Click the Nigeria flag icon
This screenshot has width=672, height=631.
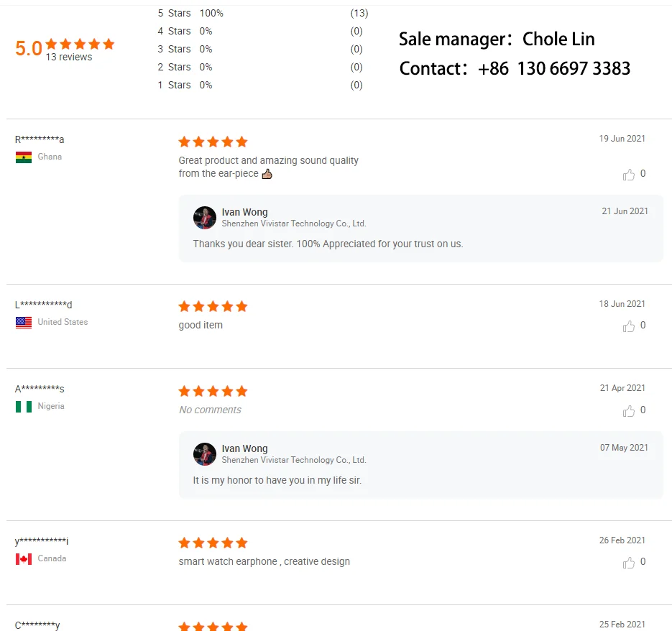pyautogui.click(x=24, y=407)
